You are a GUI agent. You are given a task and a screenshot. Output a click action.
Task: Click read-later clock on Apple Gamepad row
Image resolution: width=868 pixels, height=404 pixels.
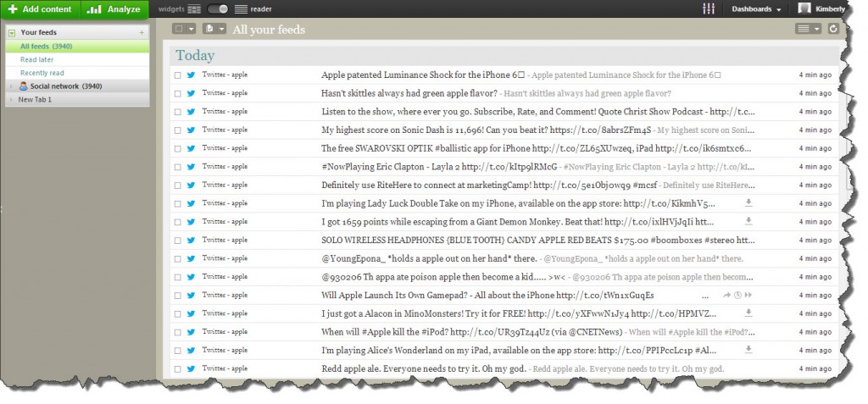click(x=737, y=295)
